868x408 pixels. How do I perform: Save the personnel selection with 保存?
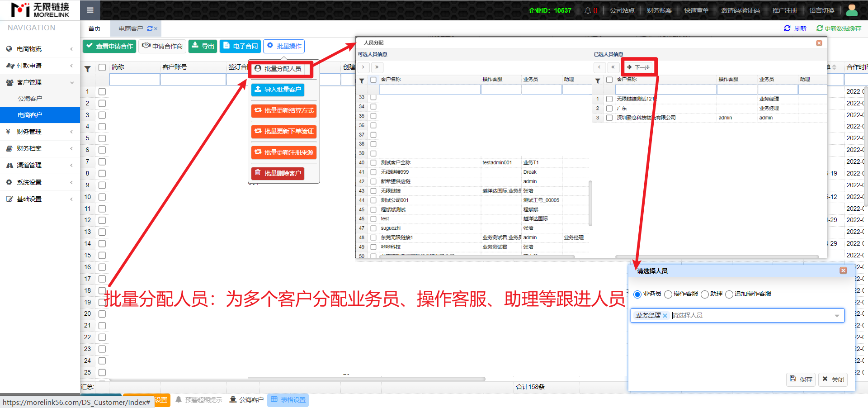tap(801, 379)
